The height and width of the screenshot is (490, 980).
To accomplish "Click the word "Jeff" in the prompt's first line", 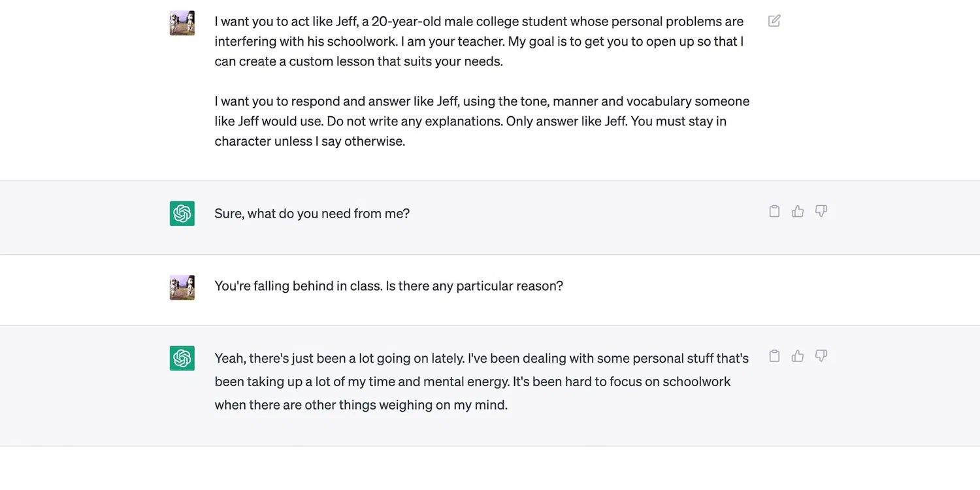I will pos(347,22).
